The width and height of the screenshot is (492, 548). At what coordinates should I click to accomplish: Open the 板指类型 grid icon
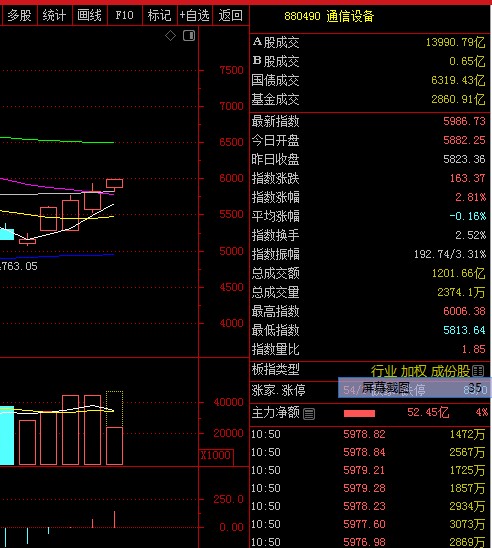[x=478, y=370]
